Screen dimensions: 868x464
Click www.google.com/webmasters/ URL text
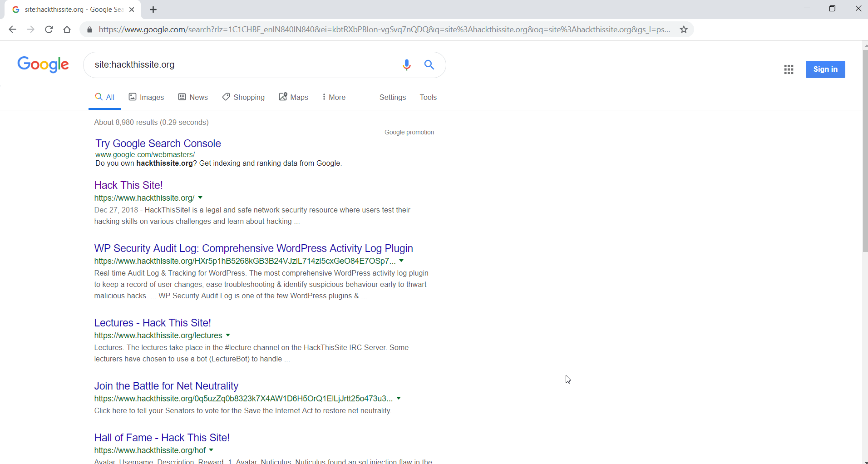pos(145,154)
